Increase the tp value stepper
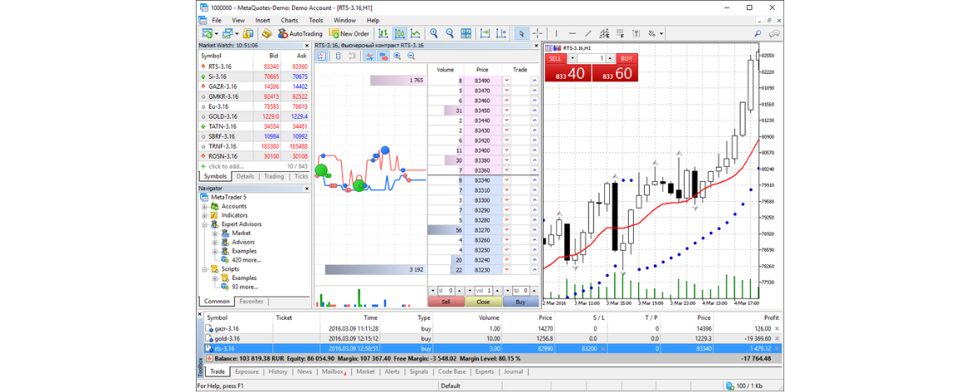 click(534, 291)
